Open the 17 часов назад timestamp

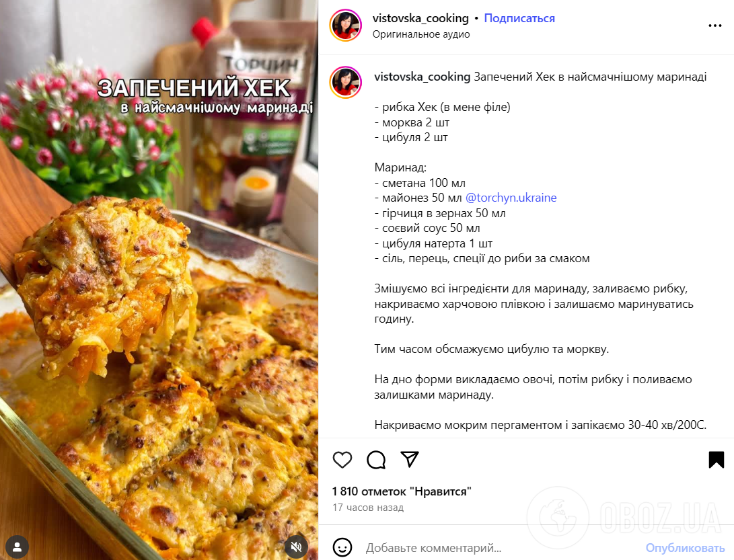click(368, 508)
